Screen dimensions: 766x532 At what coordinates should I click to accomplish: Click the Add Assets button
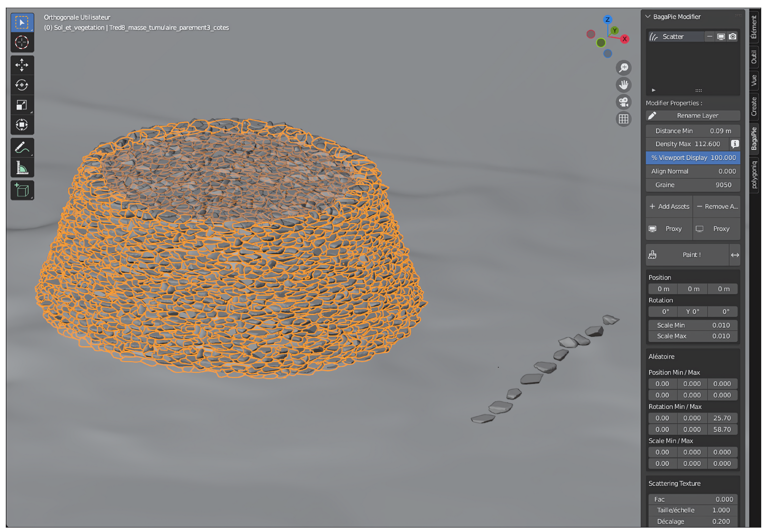coord(669,206)
